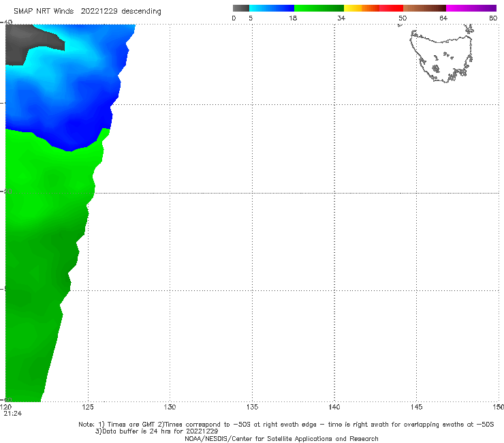
Task: Click the '18' label under the color bar
Action: click(x=293, y=18)
